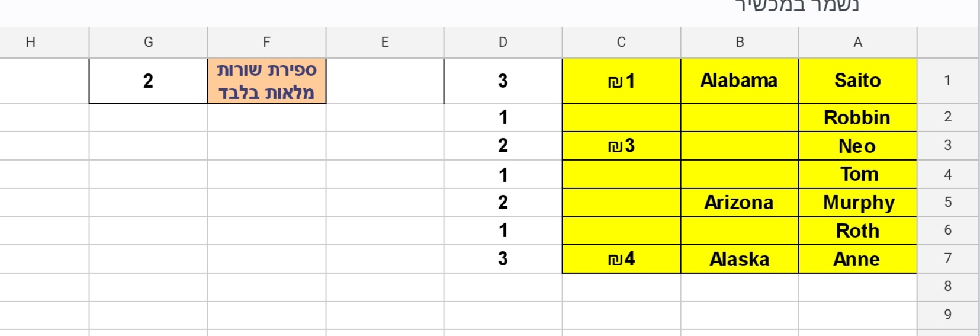The height and width of the screenshot is (336, 980).
Task: Click the Robbin name cell
Action: [857, 117]
